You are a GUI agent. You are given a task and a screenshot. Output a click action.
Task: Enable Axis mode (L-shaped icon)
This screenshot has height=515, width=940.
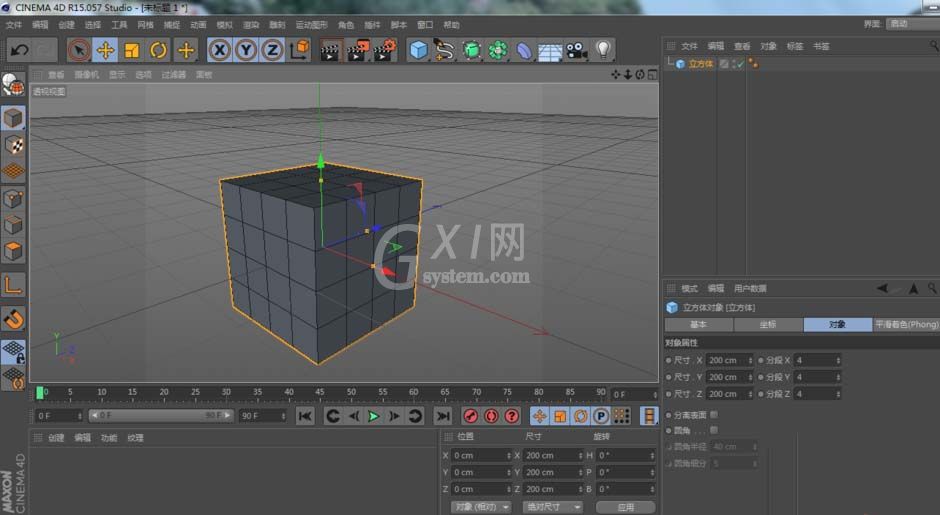click(x=13, y=285)
